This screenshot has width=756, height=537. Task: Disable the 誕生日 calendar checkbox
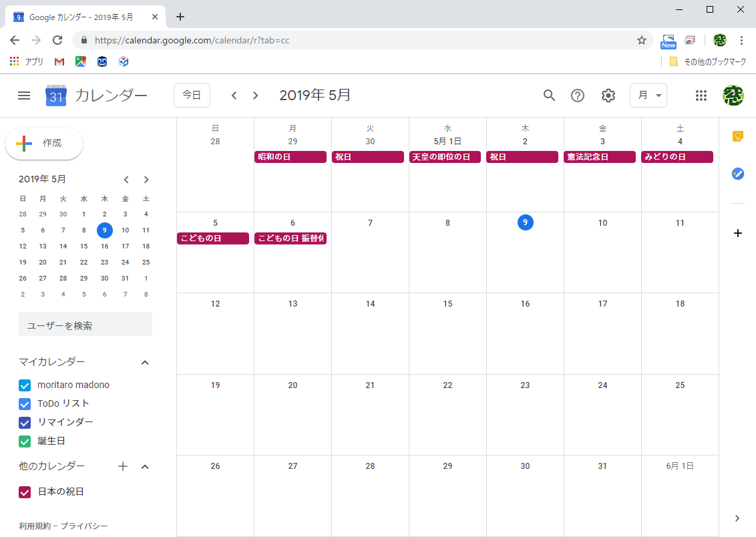(25, 441)
